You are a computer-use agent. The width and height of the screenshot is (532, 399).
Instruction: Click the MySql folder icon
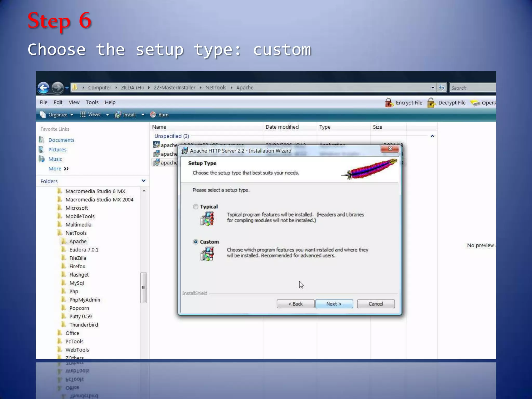coord(63,283)
